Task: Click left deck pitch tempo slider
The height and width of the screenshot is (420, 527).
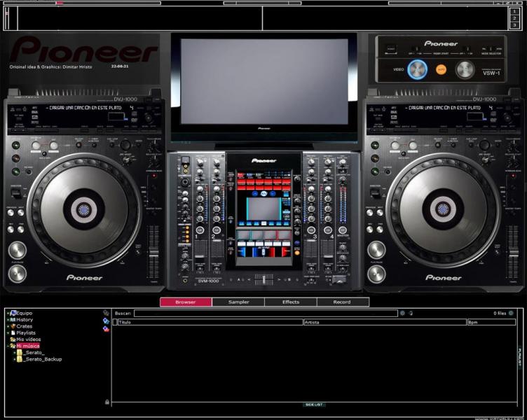Action: click(x=154, y=252)
